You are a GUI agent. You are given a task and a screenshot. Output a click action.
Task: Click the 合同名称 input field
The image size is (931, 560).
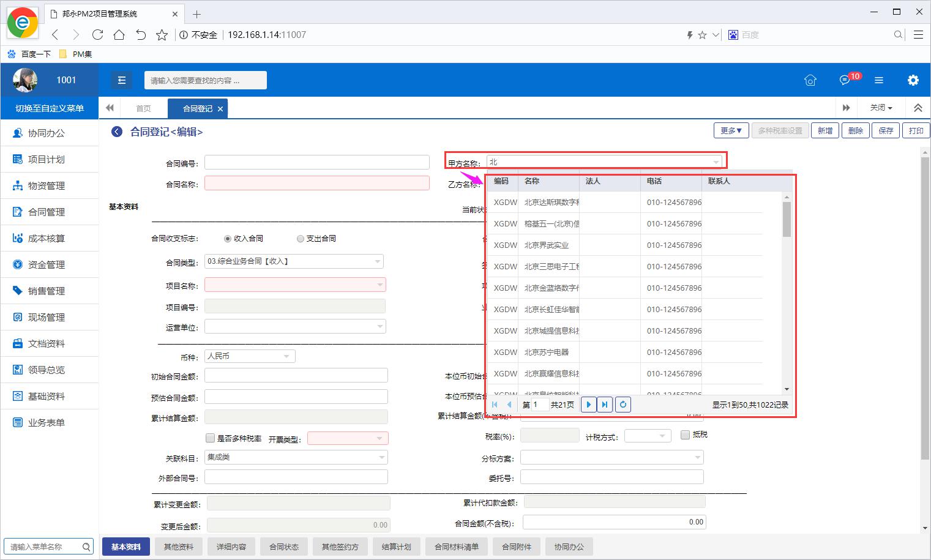pyautogui.click(x=316, y=183)
